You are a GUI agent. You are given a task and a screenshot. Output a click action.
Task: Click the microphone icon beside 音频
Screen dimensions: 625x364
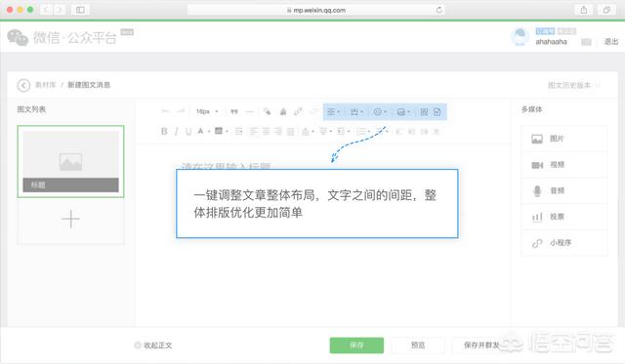(537, 191)
